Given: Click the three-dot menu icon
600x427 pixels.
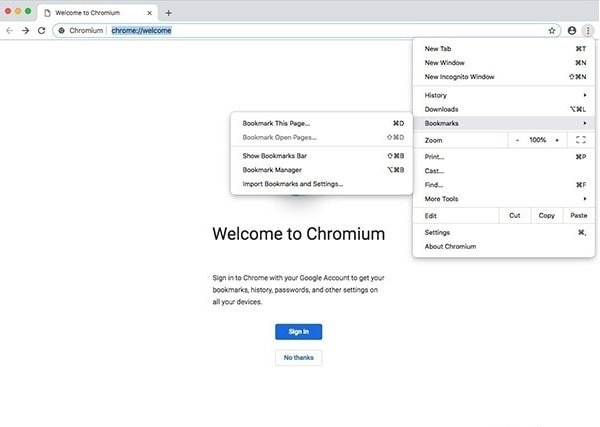Looking at the screenshot, I should pyautogui.click(x=588, y=31).
